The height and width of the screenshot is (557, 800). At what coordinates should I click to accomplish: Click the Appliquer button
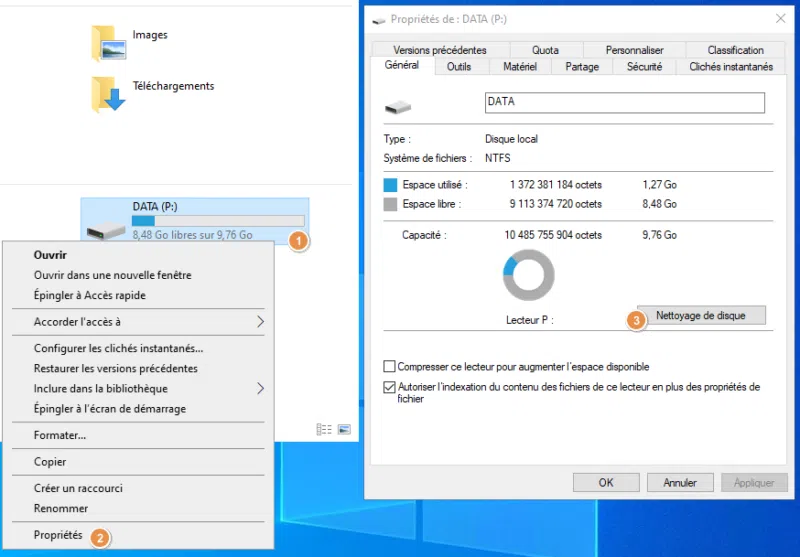coord(754,483)
